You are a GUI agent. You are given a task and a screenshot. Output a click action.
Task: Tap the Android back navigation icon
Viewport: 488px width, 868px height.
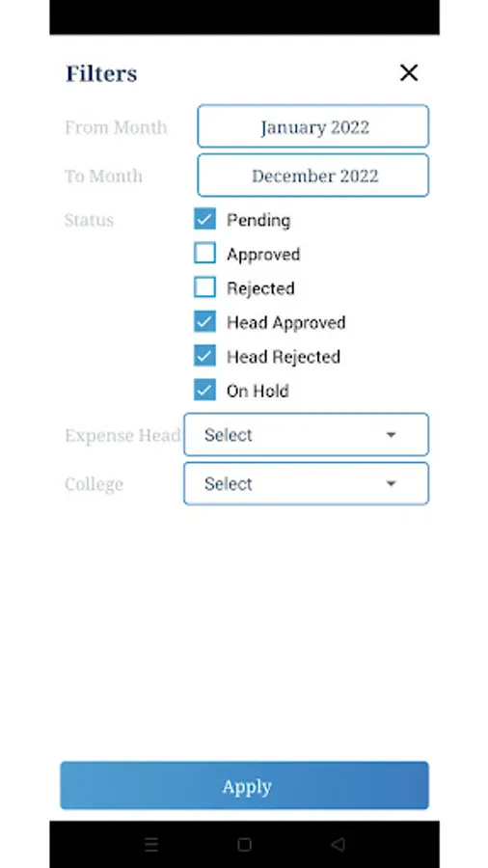[338, 844]
